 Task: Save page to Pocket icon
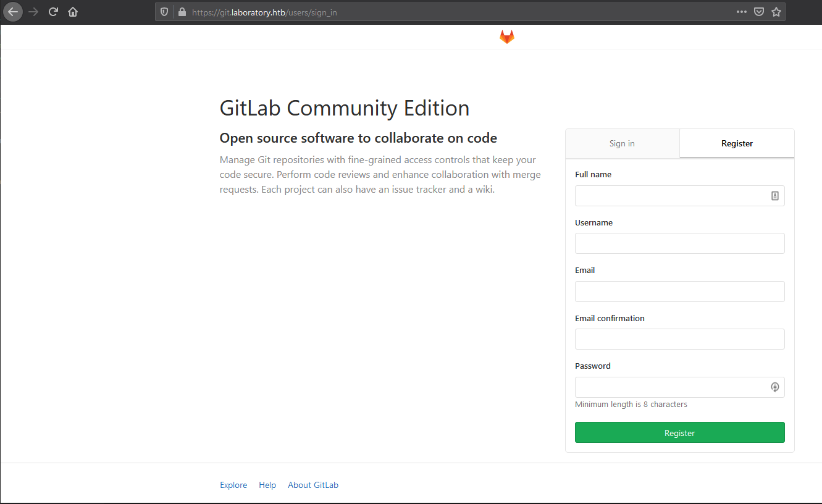point(759,12)
